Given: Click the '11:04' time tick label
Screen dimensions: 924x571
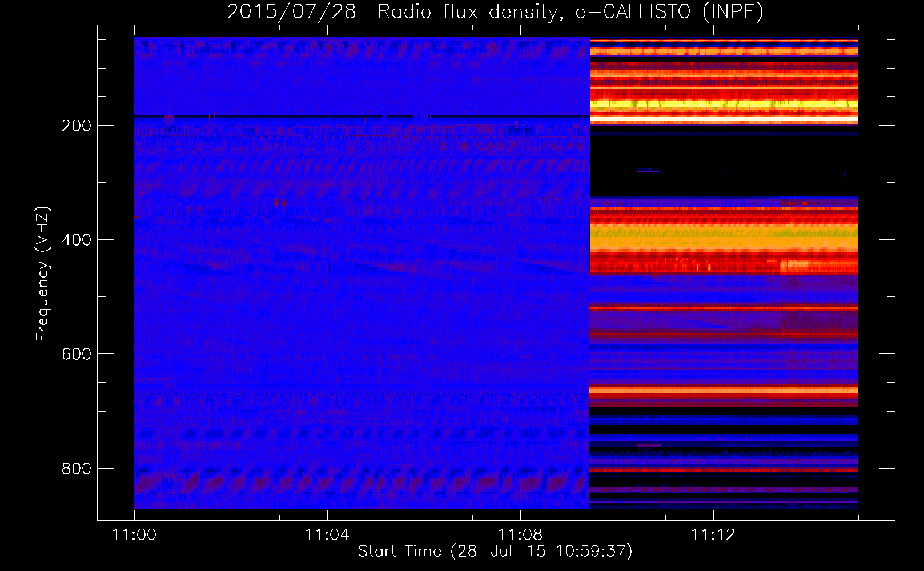Looking at the screenshot, I should click(x=327, y=534).
